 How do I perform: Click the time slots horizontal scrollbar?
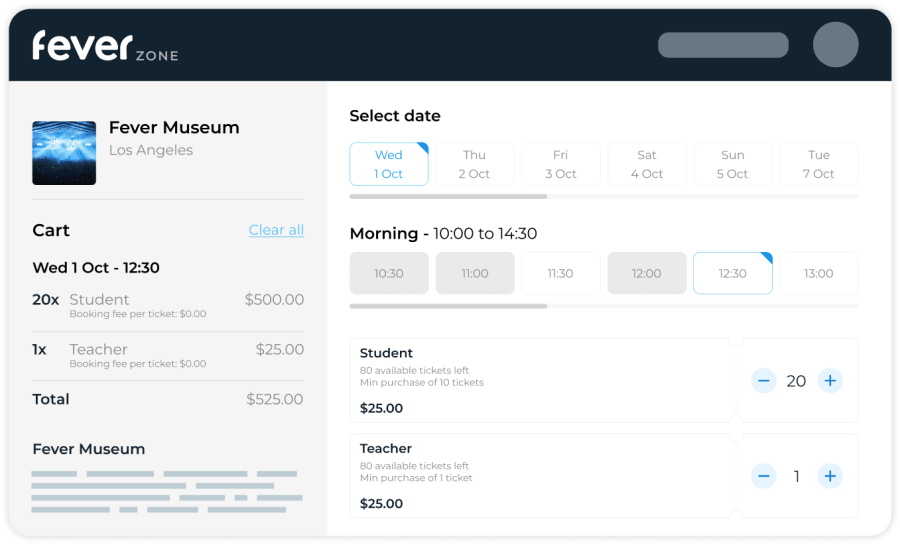(x=448, y=306)
